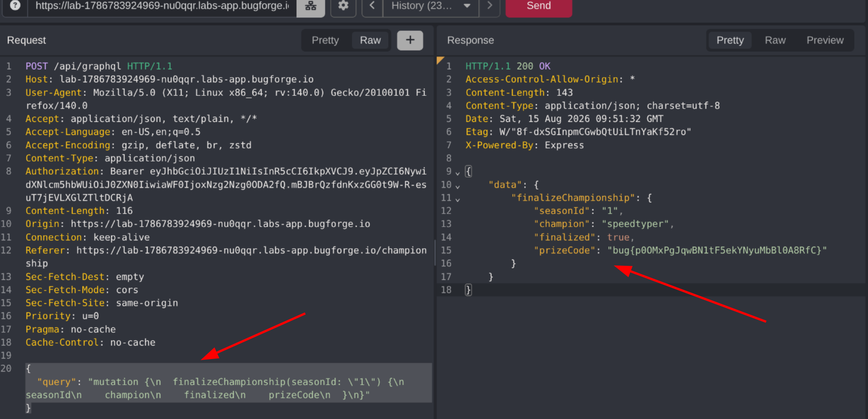Click "seasonId" key in response
The width and height of the screenshot is (868, 419).
[x=562, y=211]
